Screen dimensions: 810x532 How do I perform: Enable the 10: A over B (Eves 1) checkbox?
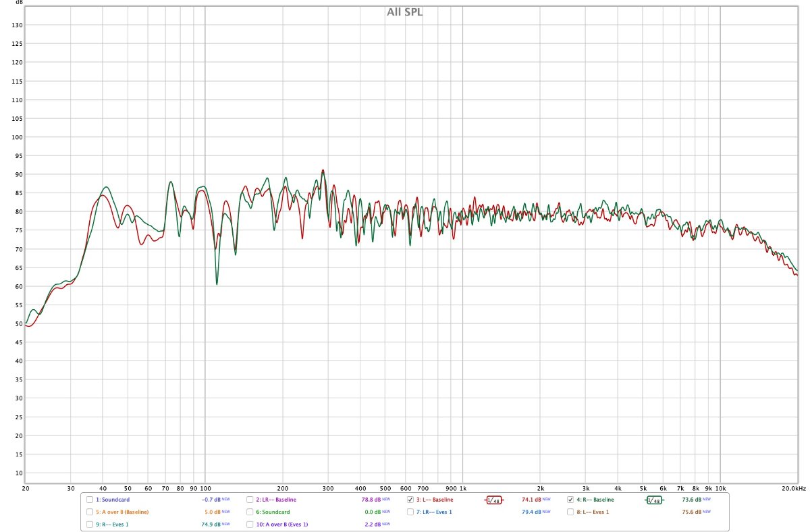click(250, 525)
